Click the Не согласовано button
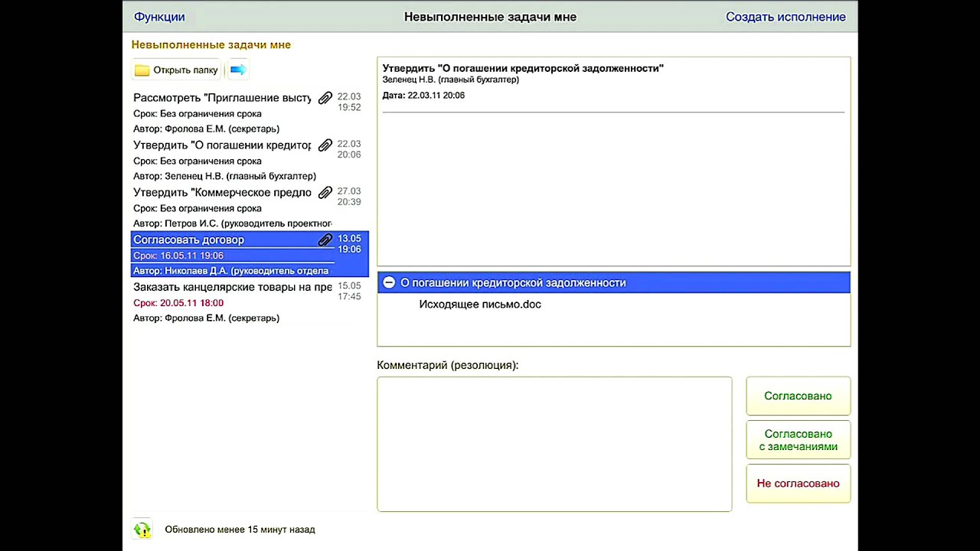Image resolution: width=980 pixels, height=551 pixels. point(798,484)
